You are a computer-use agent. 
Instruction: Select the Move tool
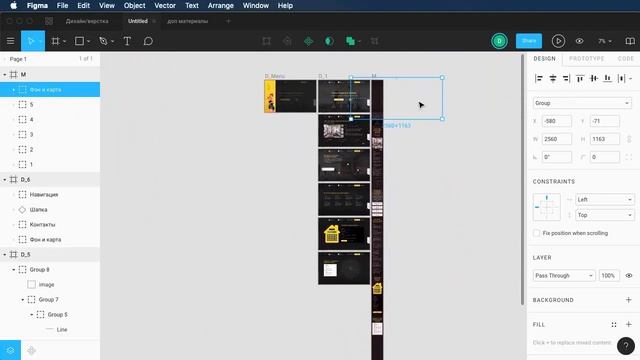tap(31, 41)
